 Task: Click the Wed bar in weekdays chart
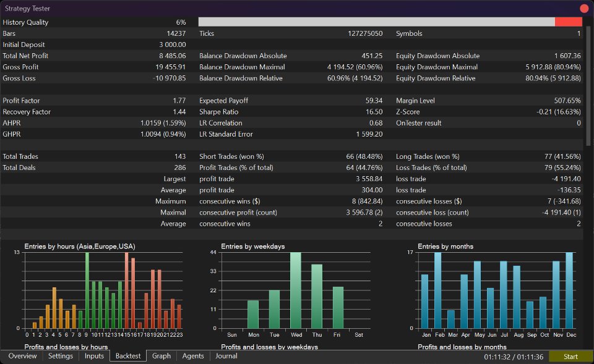point(296,290)
